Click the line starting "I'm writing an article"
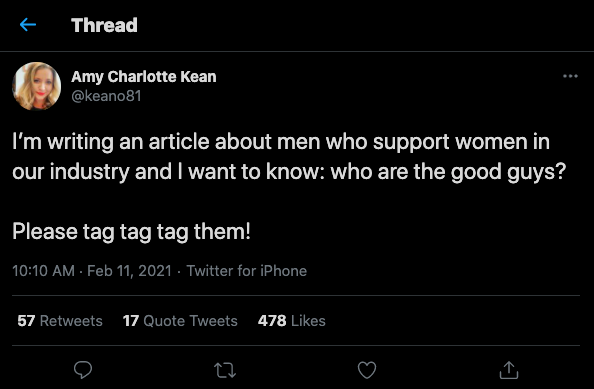The height and width of the screenshot is (389, 594). (281, 142)
